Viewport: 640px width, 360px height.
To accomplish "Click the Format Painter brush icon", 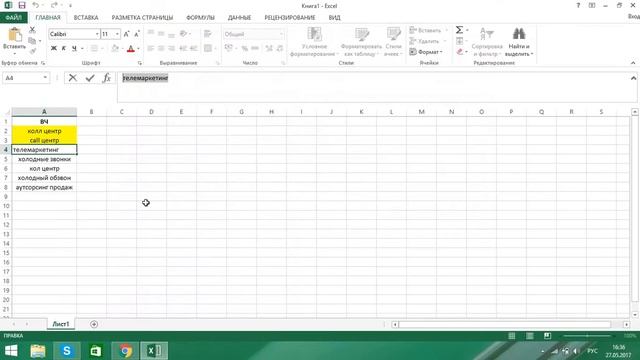I will 33,51.
